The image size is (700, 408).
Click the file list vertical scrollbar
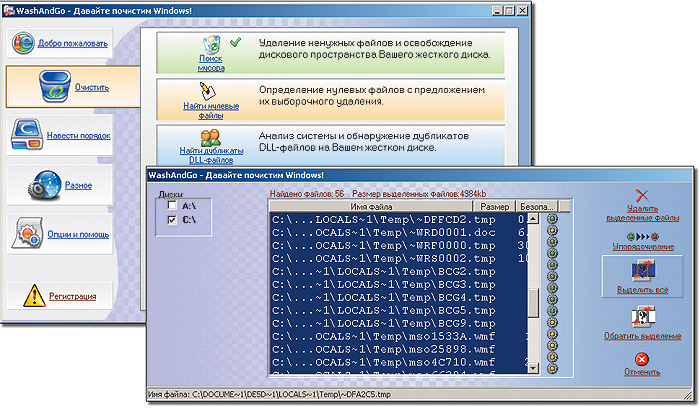533,300
